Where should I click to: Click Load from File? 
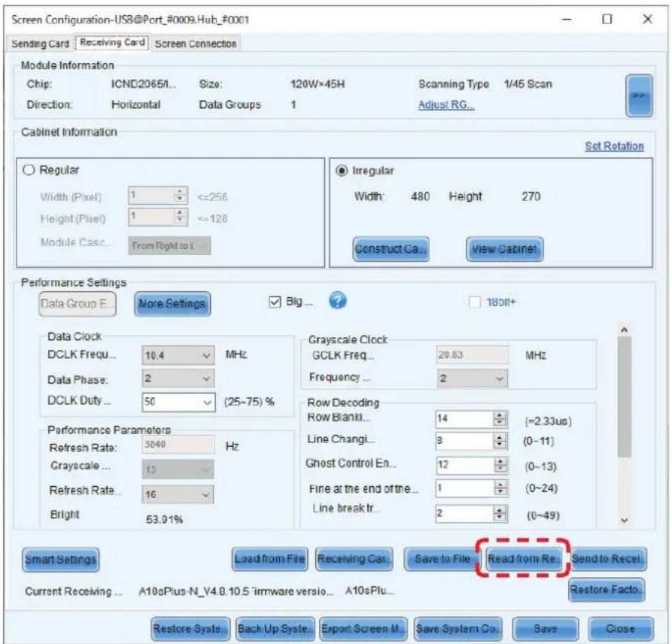pyautogui.click(x=269, y=559)
